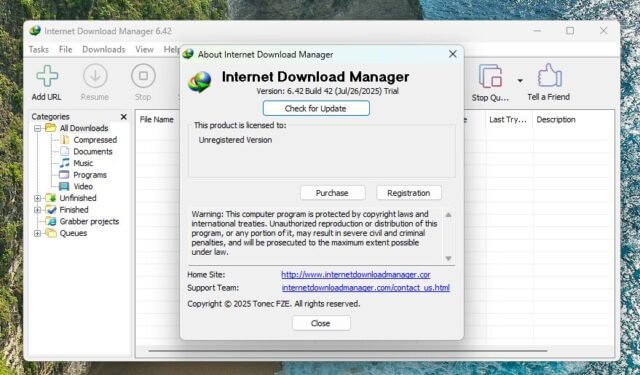640x375 pixels.
Task: Click the Tell a Friend thumbs-up icon
Action: coord(549,75)
